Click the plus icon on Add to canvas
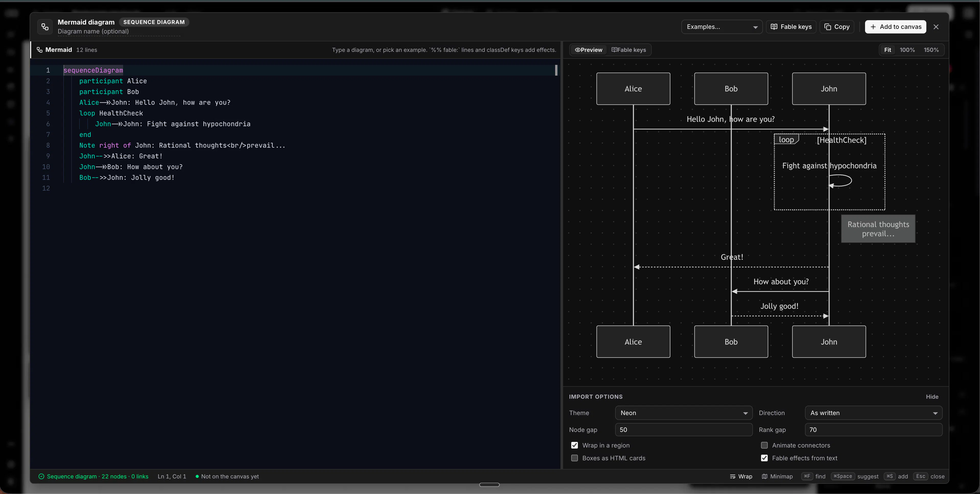980x494 pixels. click(873, 27)
